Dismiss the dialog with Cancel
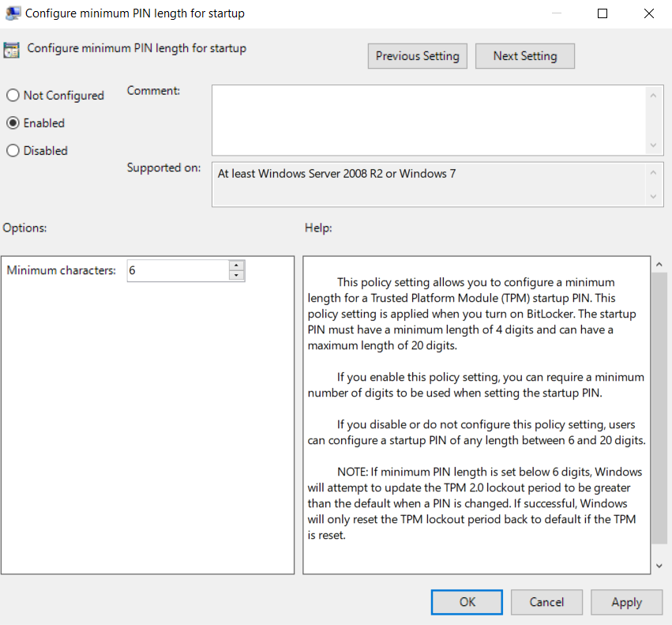 pyautogui.click(x=546, y=601)
